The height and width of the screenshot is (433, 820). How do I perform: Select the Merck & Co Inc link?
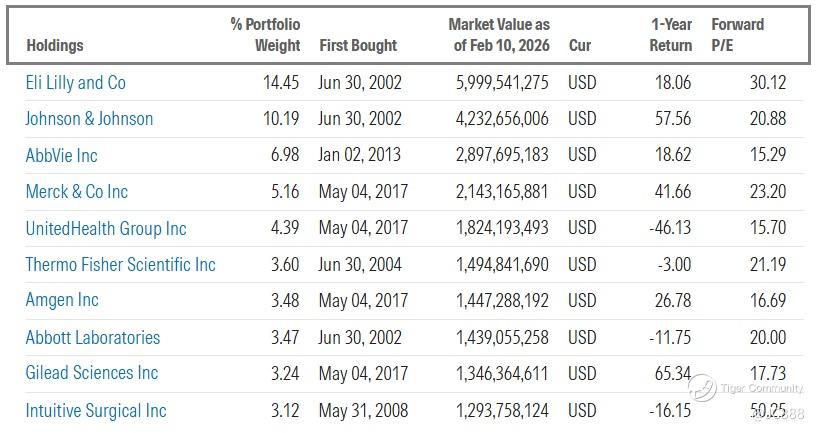coord(77,191)
